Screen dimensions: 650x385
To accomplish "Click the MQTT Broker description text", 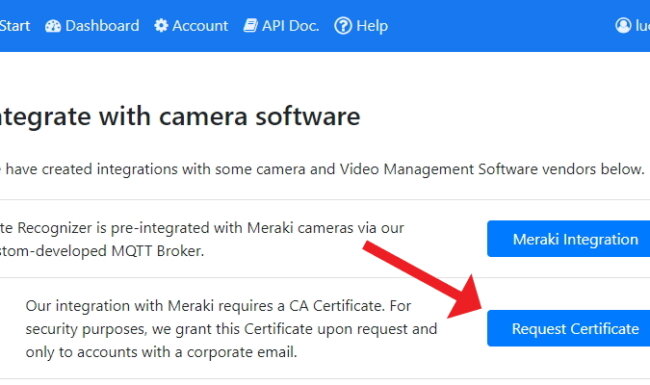I will pyautogui.click(x=202, y=239).
